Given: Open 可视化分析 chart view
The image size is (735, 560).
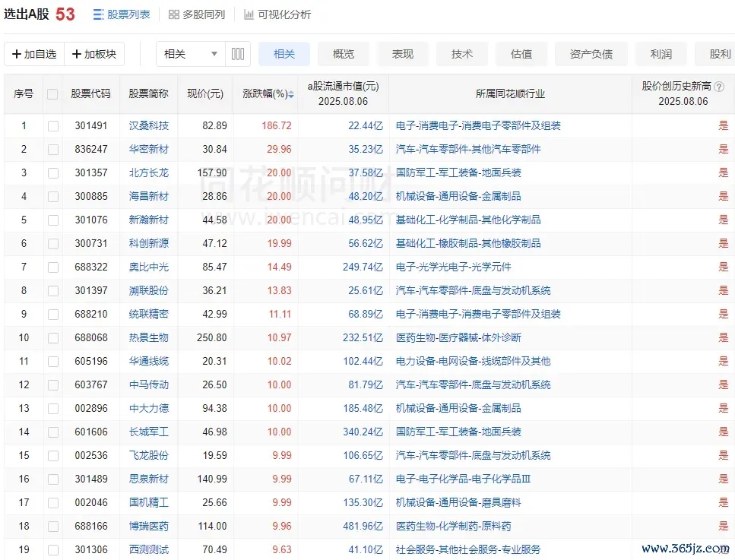Looking at the screenshot, I should [x=277, y=14].
